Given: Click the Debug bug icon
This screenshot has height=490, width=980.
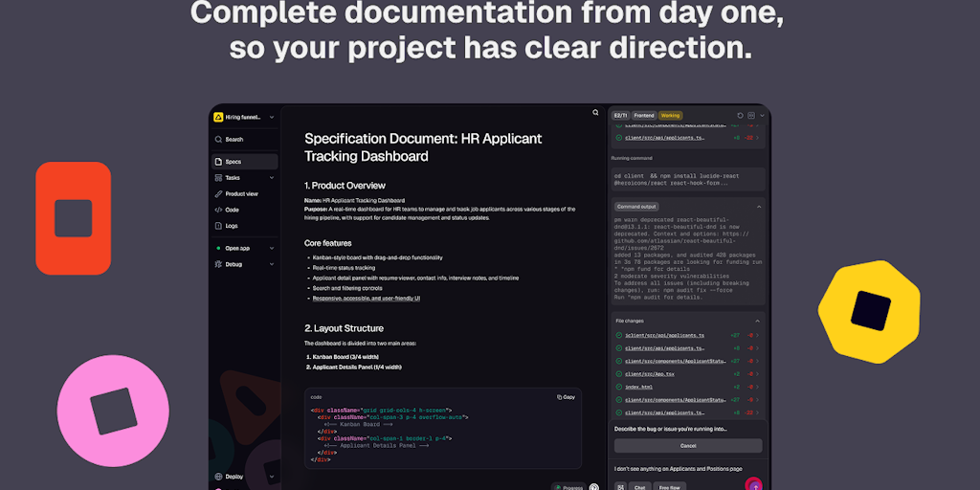Looking at the screenshot, I should tap(218, 264).
